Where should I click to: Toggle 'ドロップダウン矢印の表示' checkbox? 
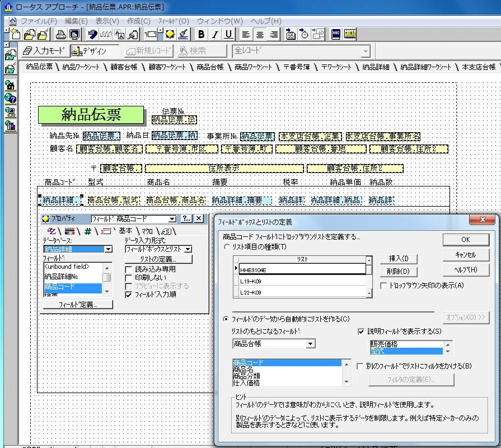pos(383,286)
